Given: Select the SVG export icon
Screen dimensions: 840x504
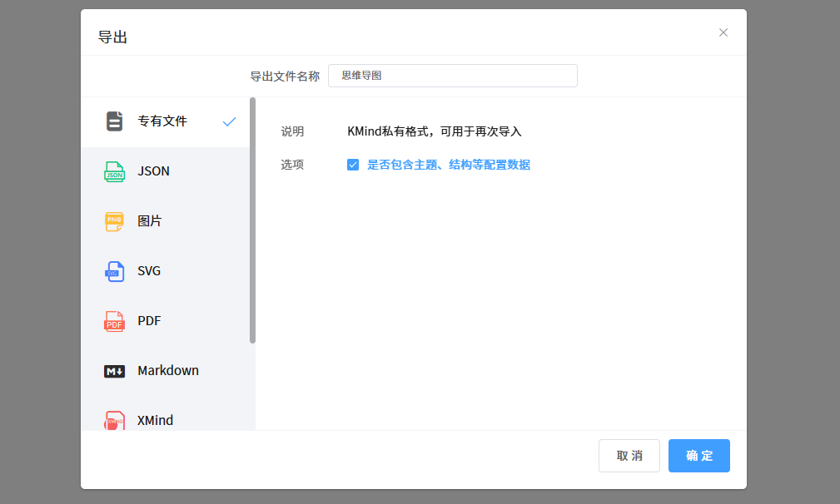Looking at the screenshot, I should coord(114,270).
